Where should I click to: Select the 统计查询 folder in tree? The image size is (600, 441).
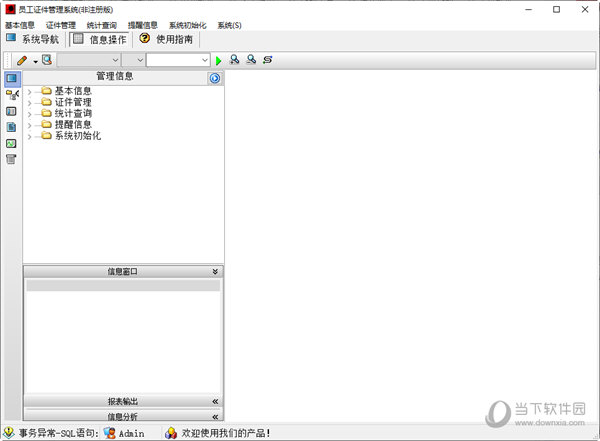(x=67, y=113)
